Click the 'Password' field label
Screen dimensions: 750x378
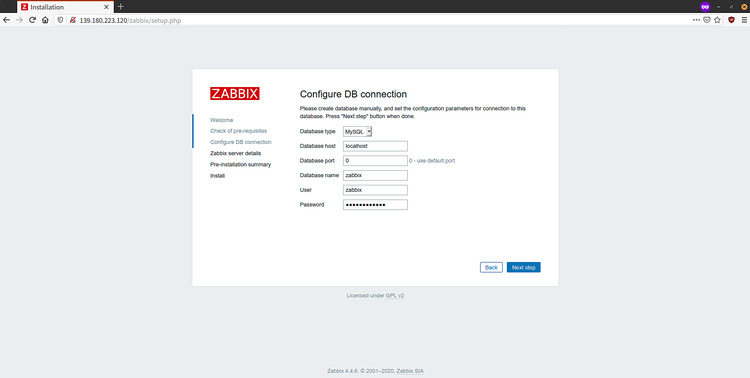point(312,205)
